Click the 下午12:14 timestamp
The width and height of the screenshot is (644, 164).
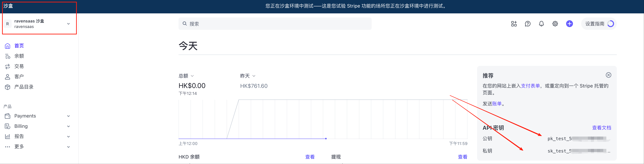(188, 93)
